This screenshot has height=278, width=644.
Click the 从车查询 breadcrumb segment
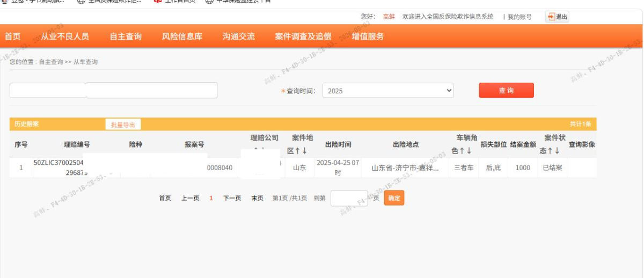pyautogui.click(x=85, y=62)
